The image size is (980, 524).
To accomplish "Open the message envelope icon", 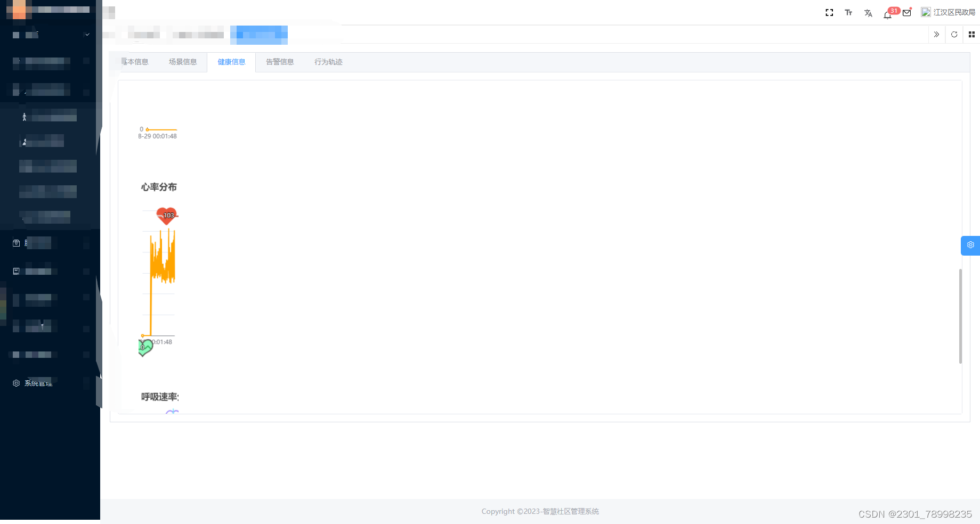I will (906, 12).
